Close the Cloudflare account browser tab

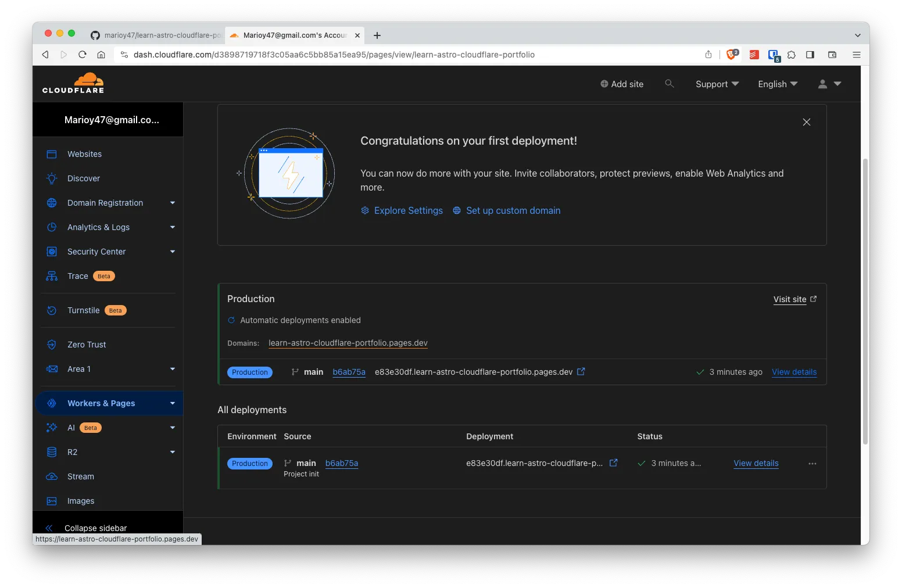click(357, 35)
